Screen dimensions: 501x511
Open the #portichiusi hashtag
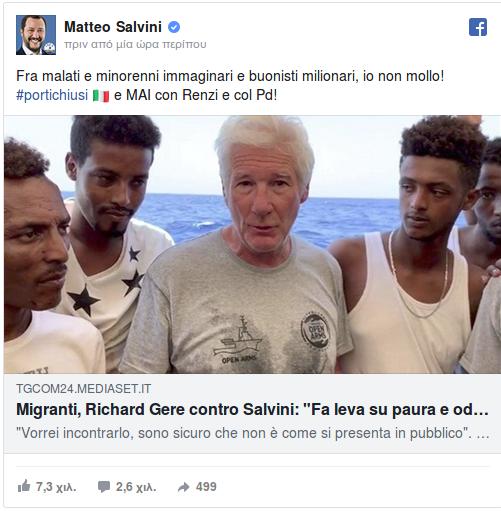point(52,95)
